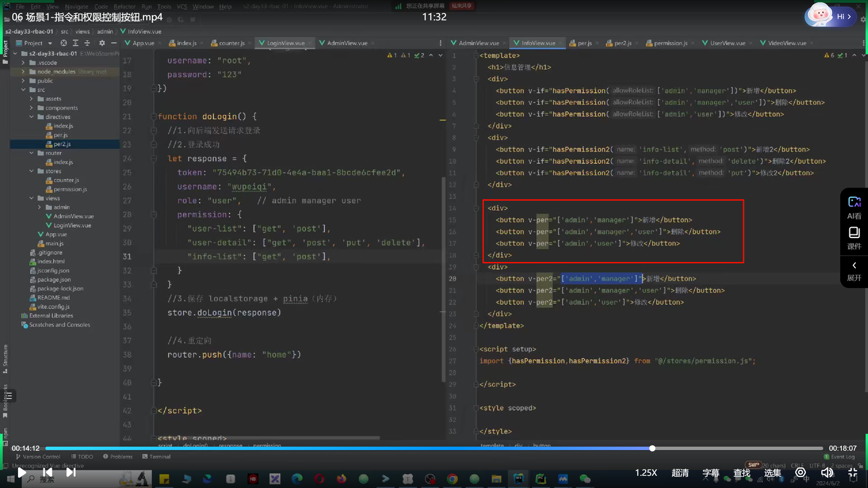Click the Structure side tool button
The image size is (868, 488).
5,358
